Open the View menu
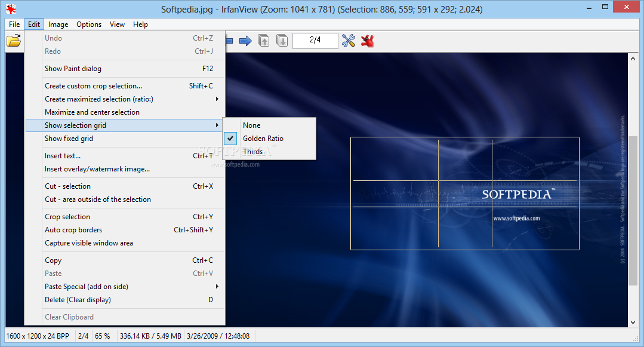The image size is (644, 347). (x=117, y=24)
